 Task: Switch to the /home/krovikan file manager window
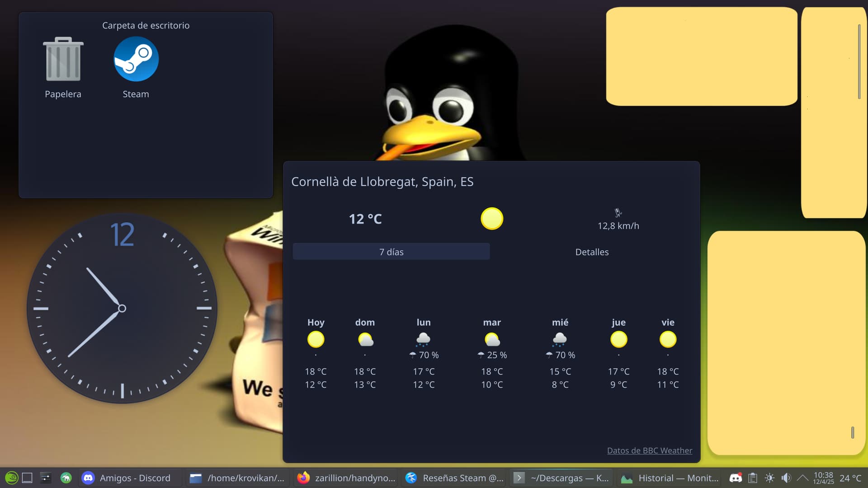click(237, 478)
